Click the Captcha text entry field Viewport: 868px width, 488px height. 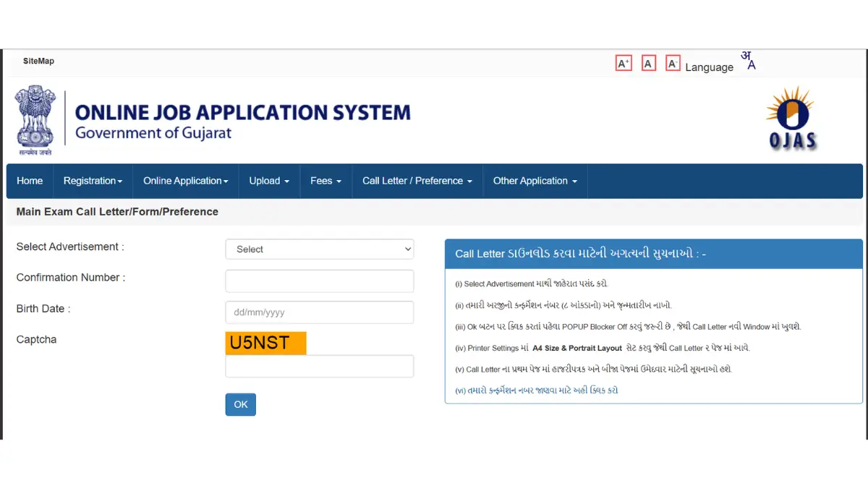(320, 366)
